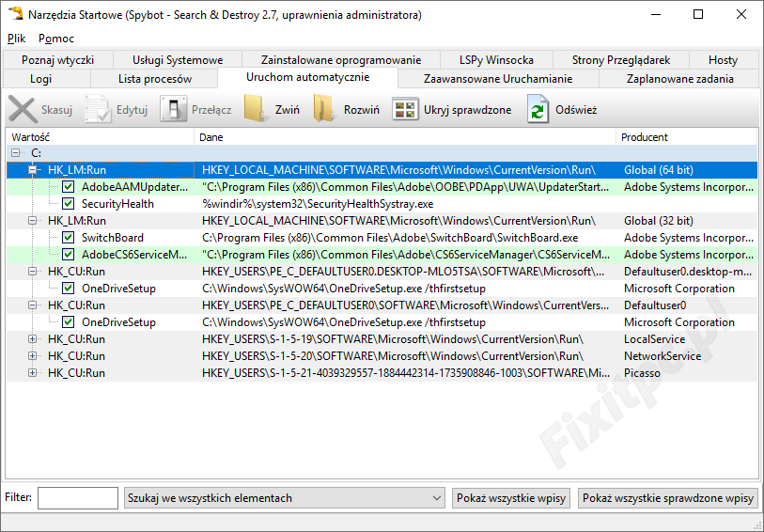Collapse the HK_LM:Run Global (32 bit) node
Image resolution: width=764 pixels, height=532 pixels.
click(x=33, y=221)
